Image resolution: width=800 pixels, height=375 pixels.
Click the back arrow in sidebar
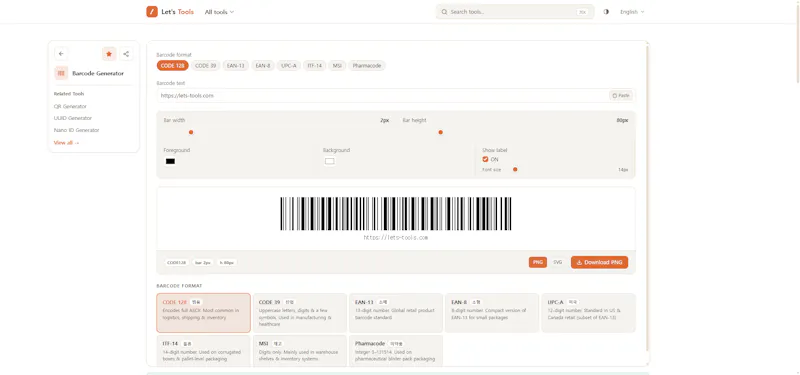61,54
